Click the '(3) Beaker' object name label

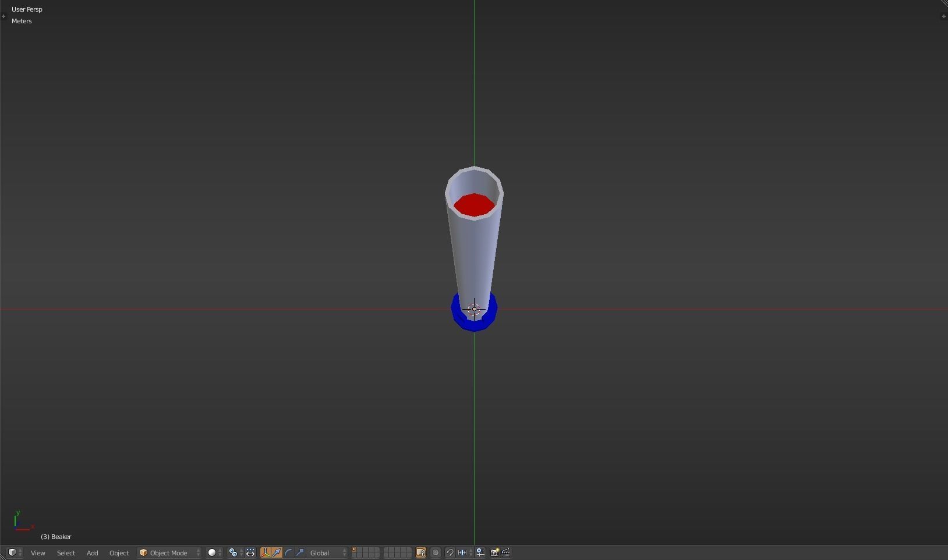point(56,537)
